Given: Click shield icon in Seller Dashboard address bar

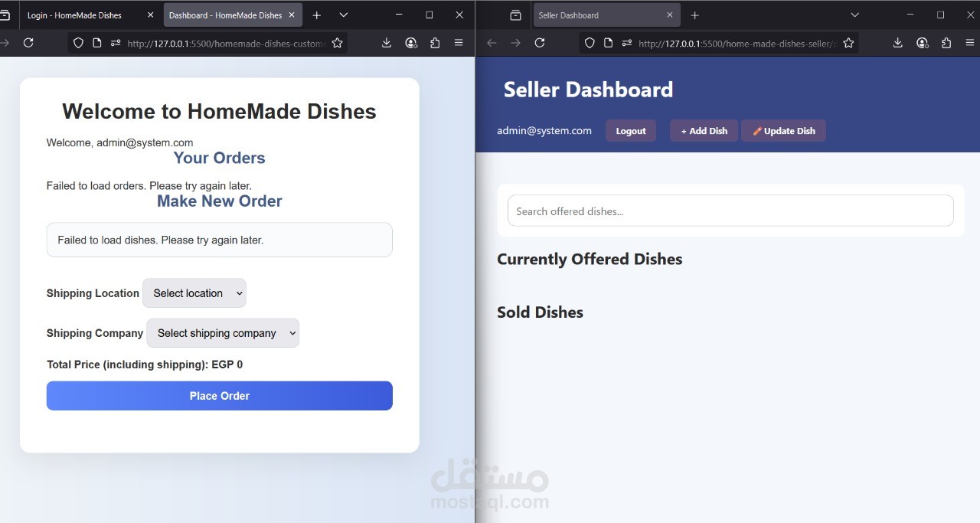Looking at the screenshot, I should click(x=590, y=43).
